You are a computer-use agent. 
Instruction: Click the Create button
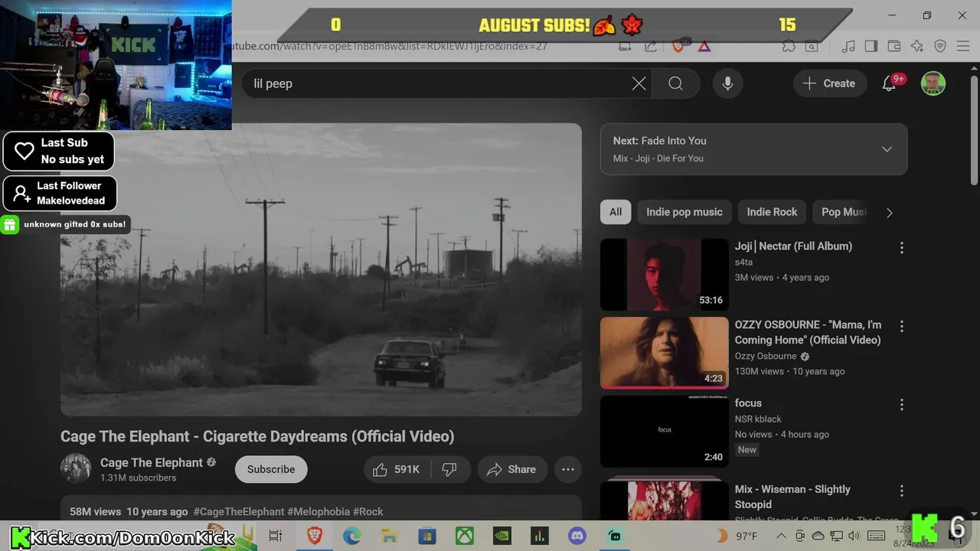829,83
